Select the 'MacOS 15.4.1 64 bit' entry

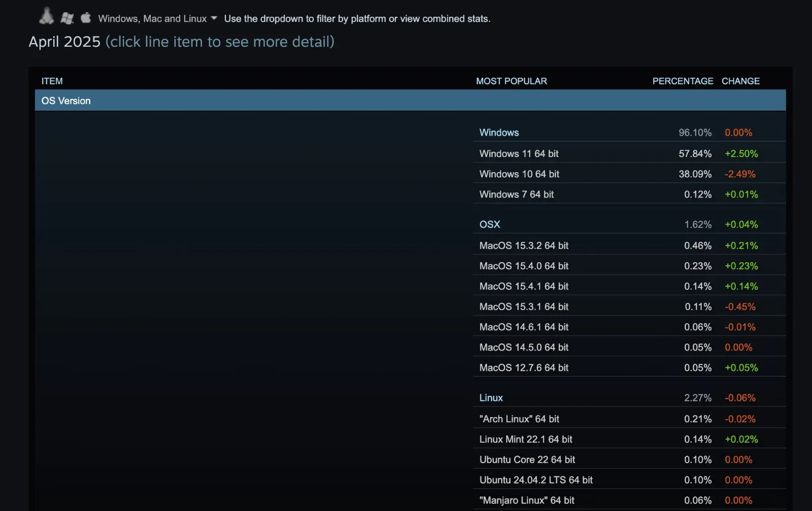[x=524, y=286]
